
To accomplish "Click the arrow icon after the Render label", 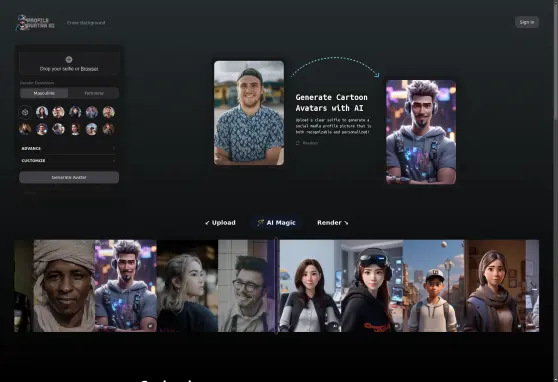I will tap(346, 223).
